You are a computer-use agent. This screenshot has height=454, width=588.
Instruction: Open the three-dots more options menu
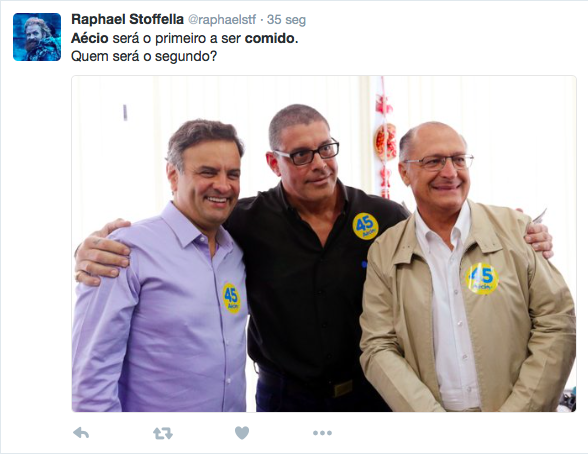pyautogui.click(x=322, y=433)
